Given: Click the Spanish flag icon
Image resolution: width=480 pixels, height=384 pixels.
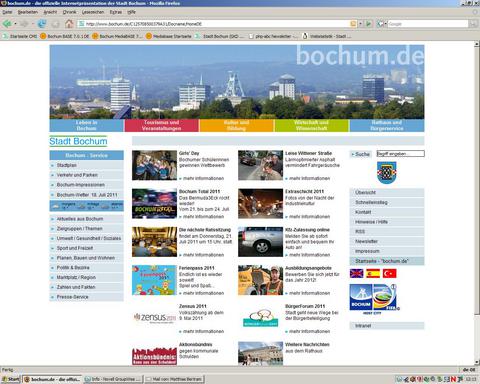Looking at the screenshot, I should point(373,274).
